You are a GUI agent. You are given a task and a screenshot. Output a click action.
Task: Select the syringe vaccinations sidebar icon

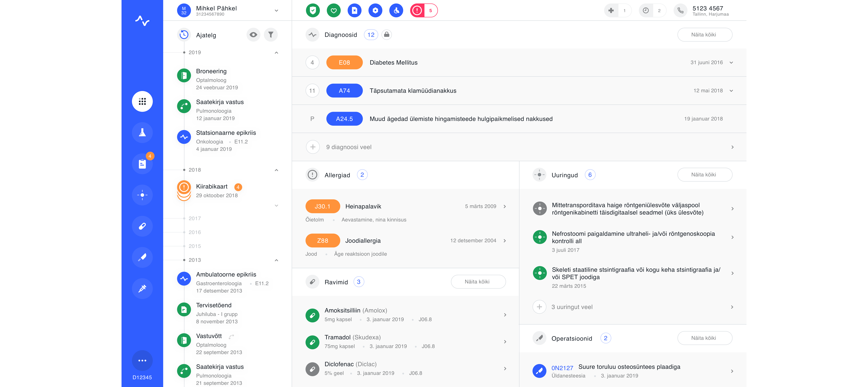click(x=142, y=288)
